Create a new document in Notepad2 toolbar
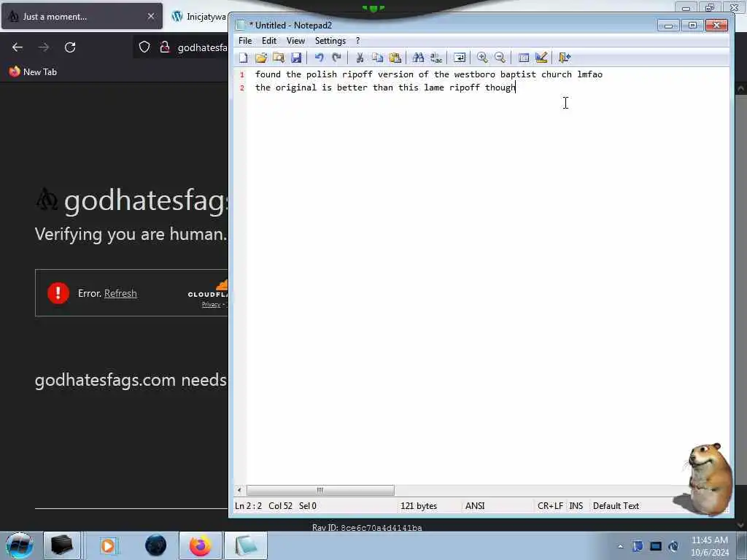Screen dimensions: 747x560 click(244, 58)
